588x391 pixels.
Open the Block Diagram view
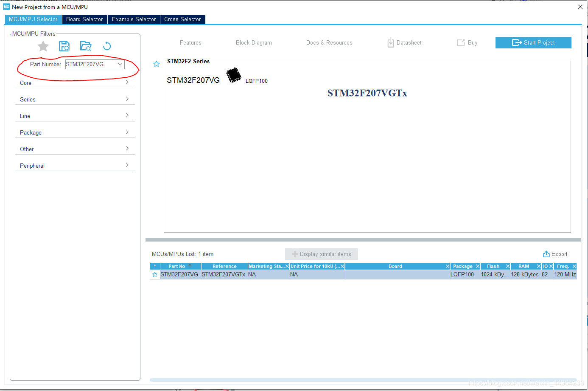254,43
